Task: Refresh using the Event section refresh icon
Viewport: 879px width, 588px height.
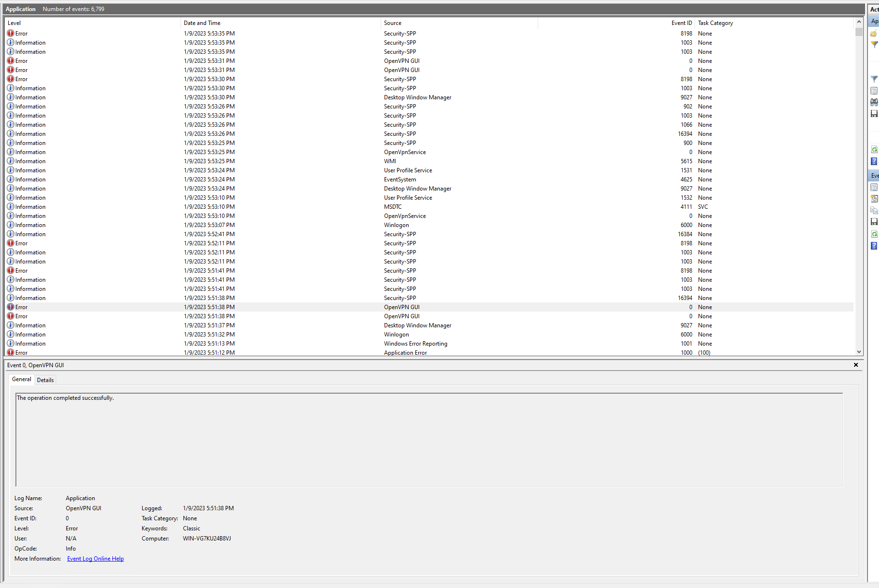Action: 874,234
